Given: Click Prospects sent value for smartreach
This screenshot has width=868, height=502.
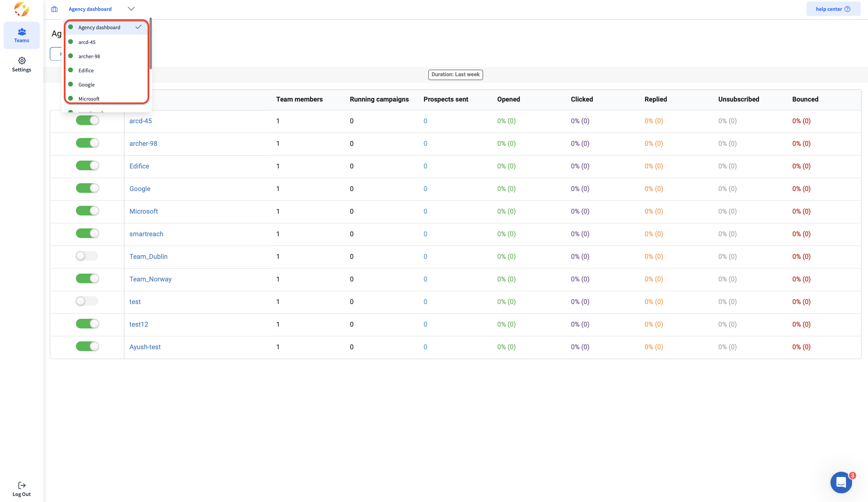Looking at the screenshot, I should click(x=425, y=234).
